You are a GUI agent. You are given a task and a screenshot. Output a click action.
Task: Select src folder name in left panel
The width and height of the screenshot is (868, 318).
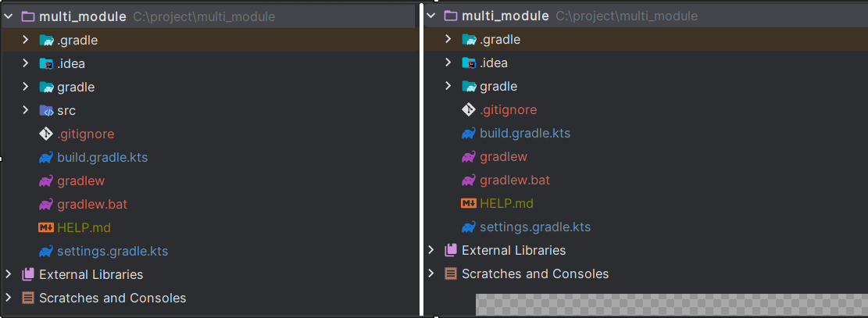pos(66,111)
